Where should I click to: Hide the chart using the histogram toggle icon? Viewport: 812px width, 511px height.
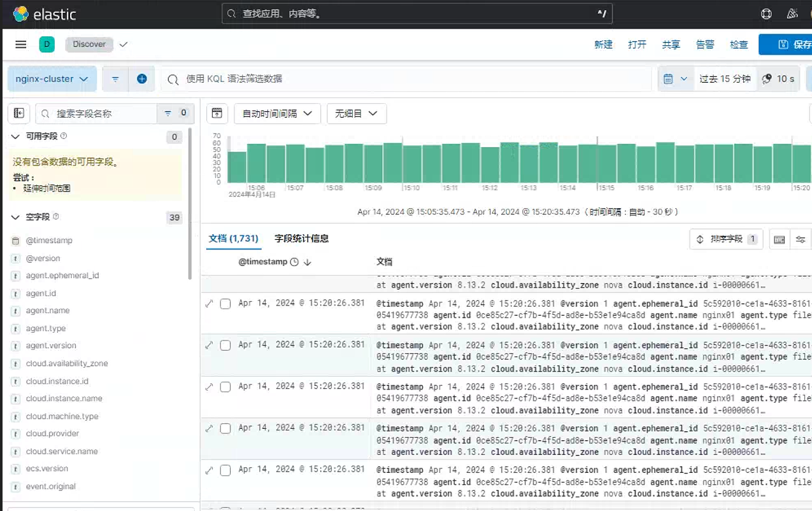click(x=217, y=113)
